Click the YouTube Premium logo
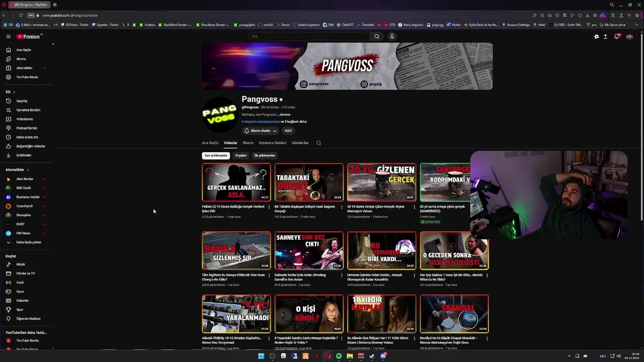This screenshot has height=362, width=644. tap(29, 36)
